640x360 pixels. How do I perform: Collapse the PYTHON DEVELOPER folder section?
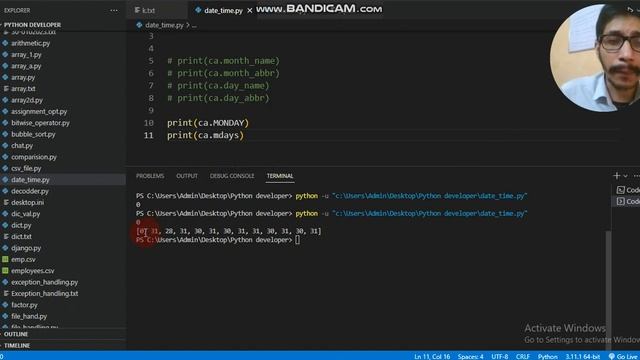pos(32,25)
